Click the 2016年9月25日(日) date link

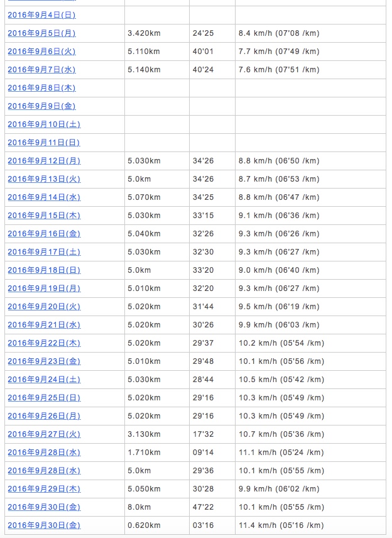click(44, 398)
